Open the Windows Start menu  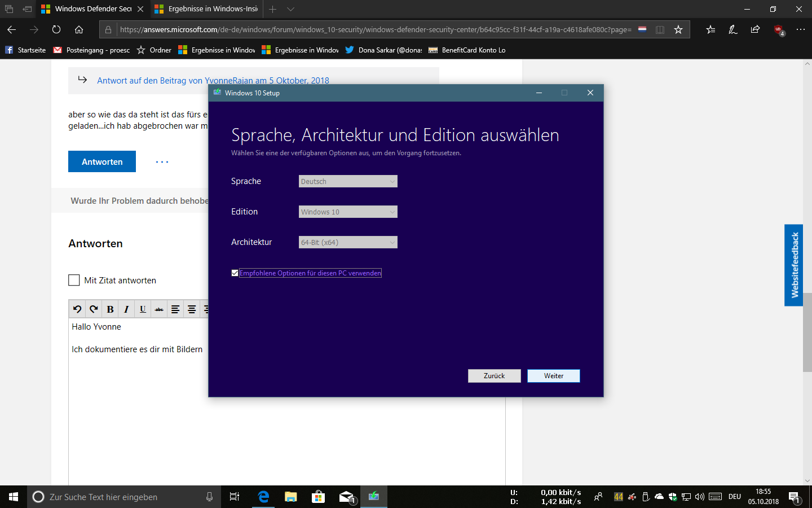click(14, 497)
